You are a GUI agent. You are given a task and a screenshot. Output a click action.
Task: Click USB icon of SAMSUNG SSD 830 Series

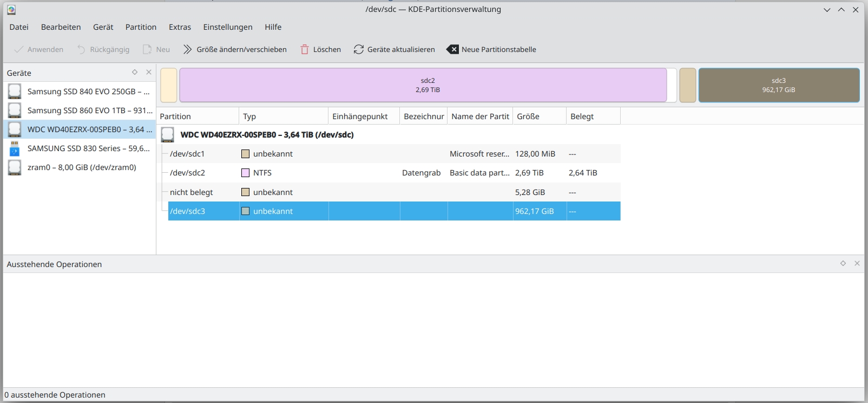coord(15,148)
